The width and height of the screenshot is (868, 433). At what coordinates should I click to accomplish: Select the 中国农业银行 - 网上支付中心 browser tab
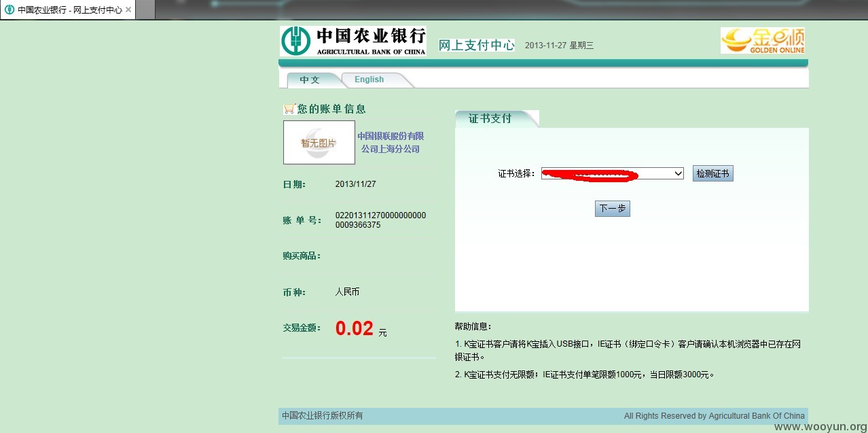coord(68,10)
